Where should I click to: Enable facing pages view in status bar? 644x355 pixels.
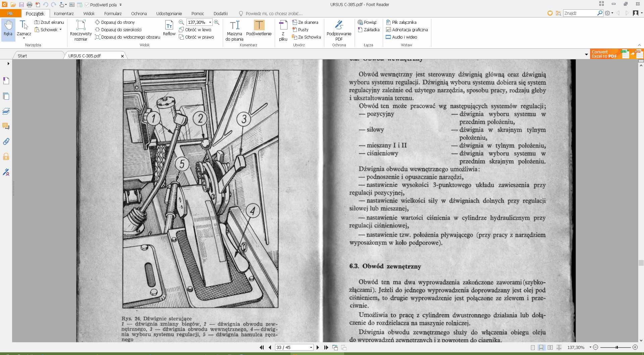pyautogui.click(x=550, y=348)
